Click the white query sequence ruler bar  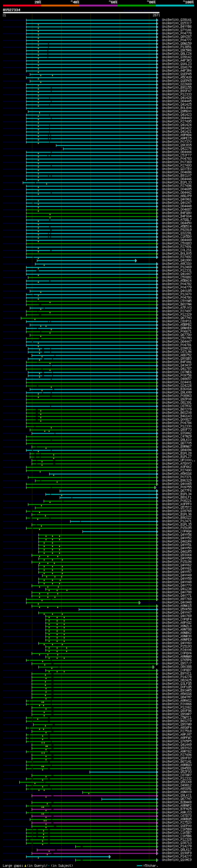coord(81,13)
